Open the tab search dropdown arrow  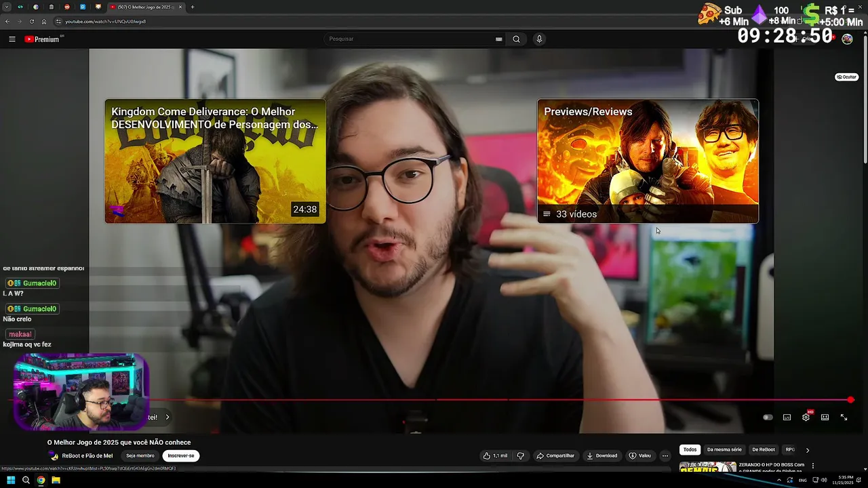(6, 7)
